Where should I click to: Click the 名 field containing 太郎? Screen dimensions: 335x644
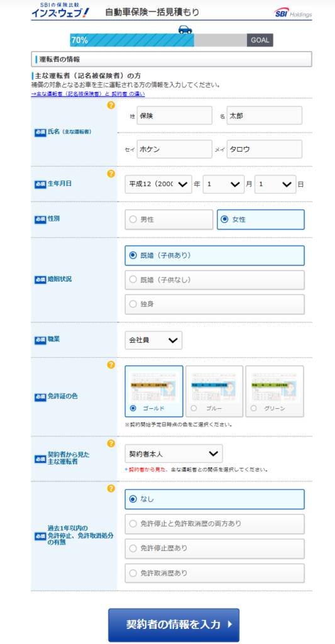coord(265,116)
